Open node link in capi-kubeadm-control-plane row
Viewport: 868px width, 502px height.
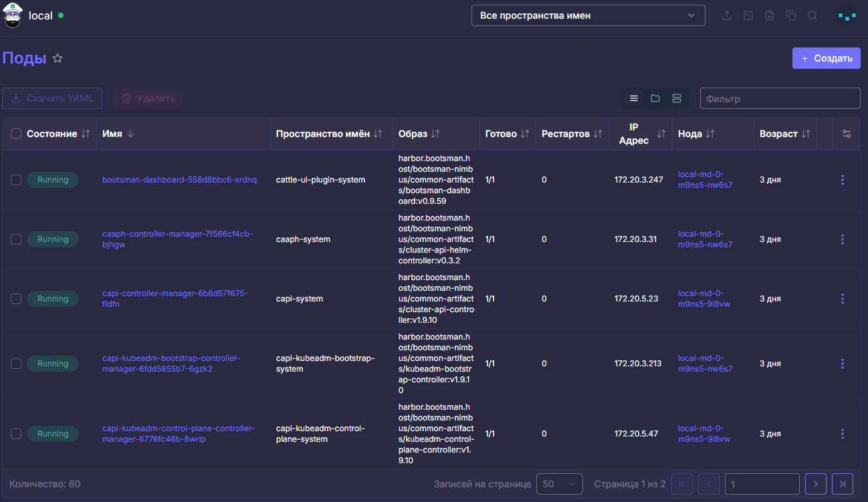[704, 434]
